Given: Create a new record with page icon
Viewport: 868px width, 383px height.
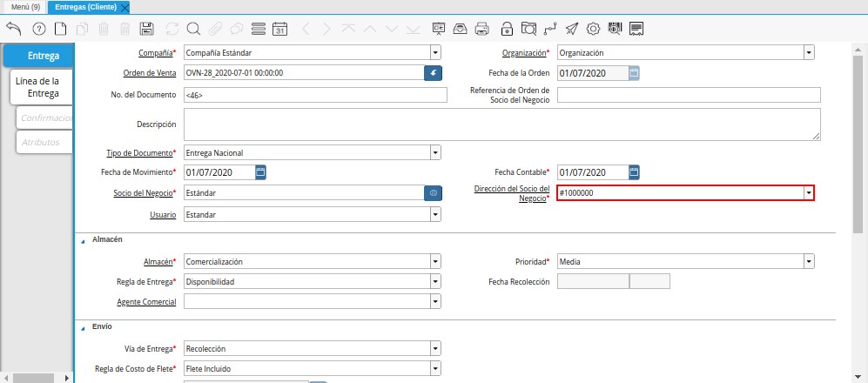Looking at the screenshot, I should pos(60,29).
